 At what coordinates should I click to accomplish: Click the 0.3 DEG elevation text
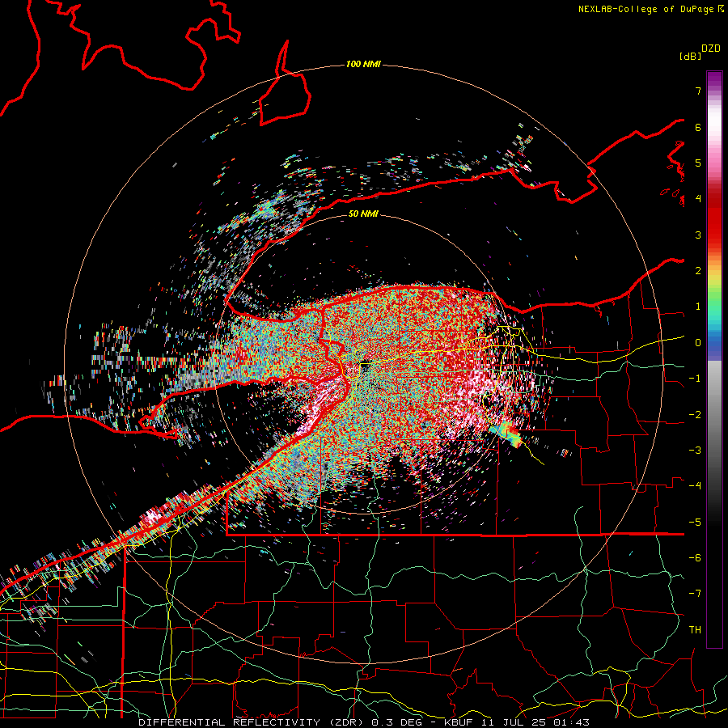[400, 722]
